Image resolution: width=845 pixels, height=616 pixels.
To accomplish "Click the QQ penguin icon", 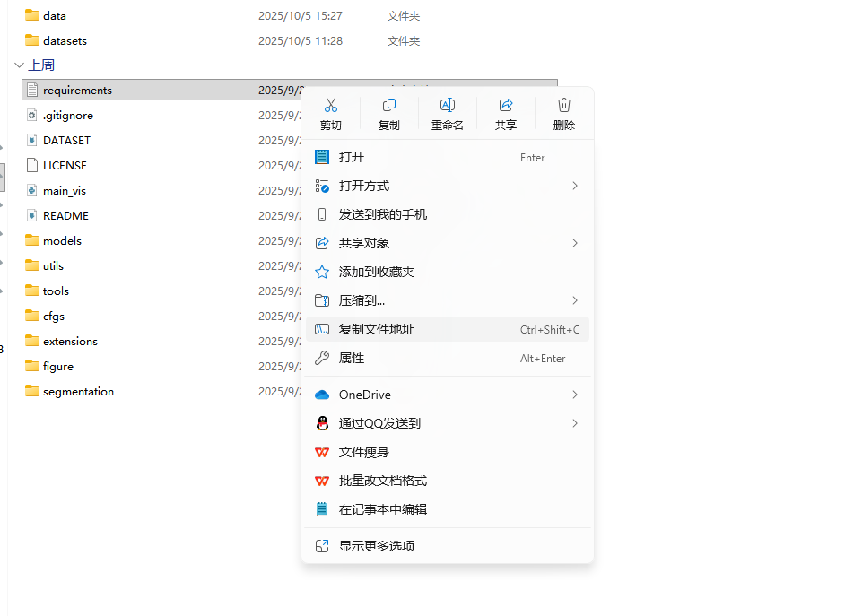I will (x=322, y=423).
